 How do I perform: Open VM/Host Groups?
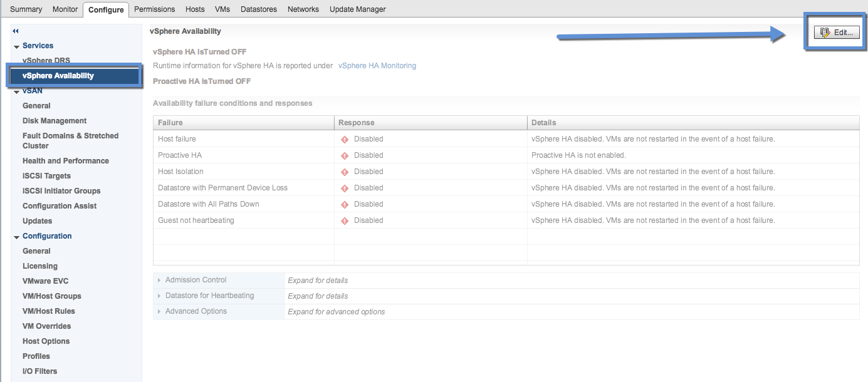click(x=52, y=296)
